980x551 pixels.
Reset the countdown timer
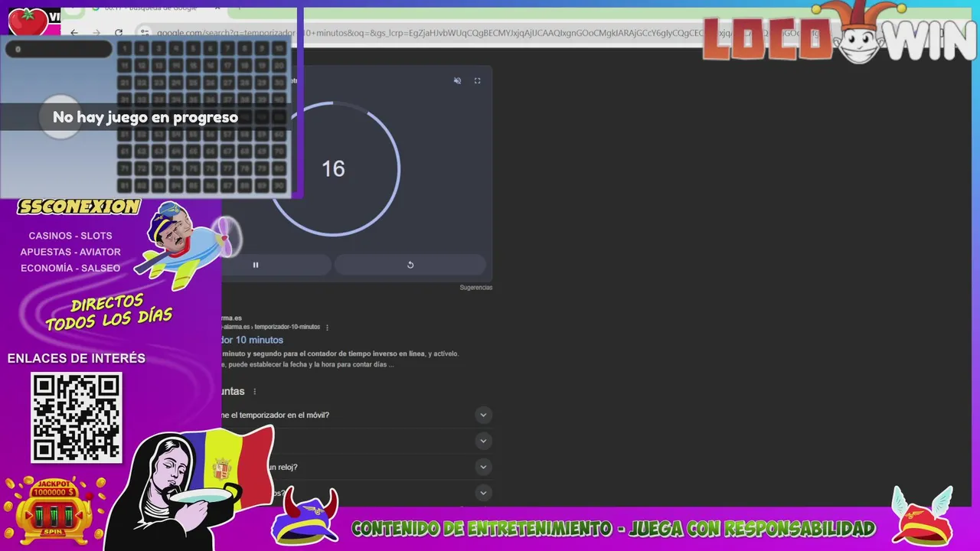pyautogui.click(x=410, y=265)
